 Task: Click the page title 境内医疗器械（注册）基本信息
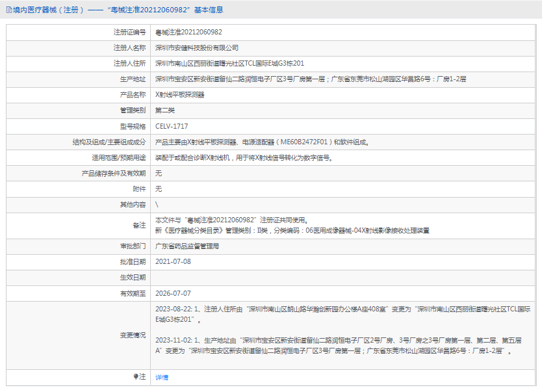tap(118, 10)
